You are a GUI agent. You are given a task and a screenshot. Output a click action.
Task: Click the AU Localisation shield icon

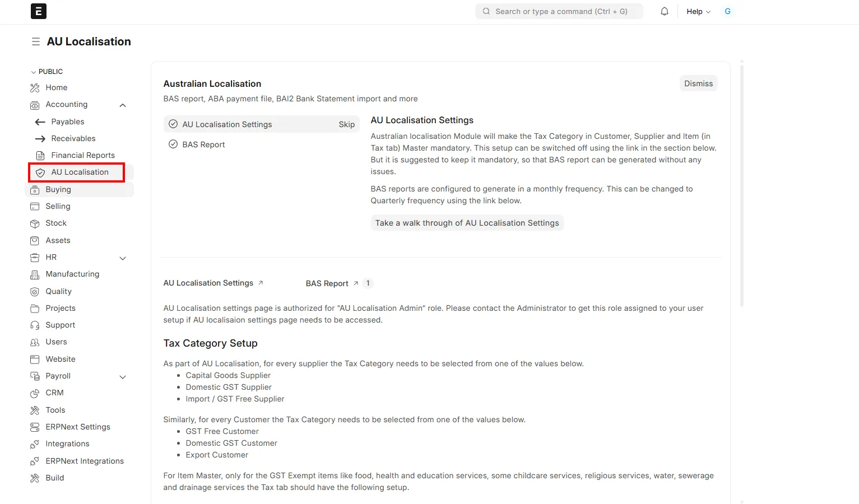40,172
